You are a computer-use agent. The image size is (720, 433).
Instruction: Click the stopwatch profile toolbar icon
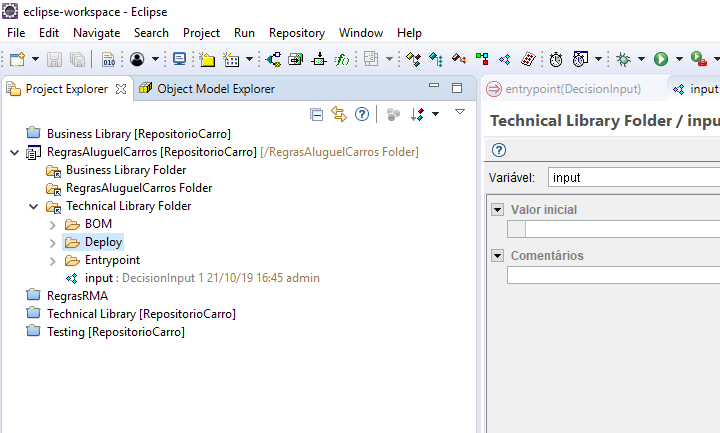click(x=556, y=59)
